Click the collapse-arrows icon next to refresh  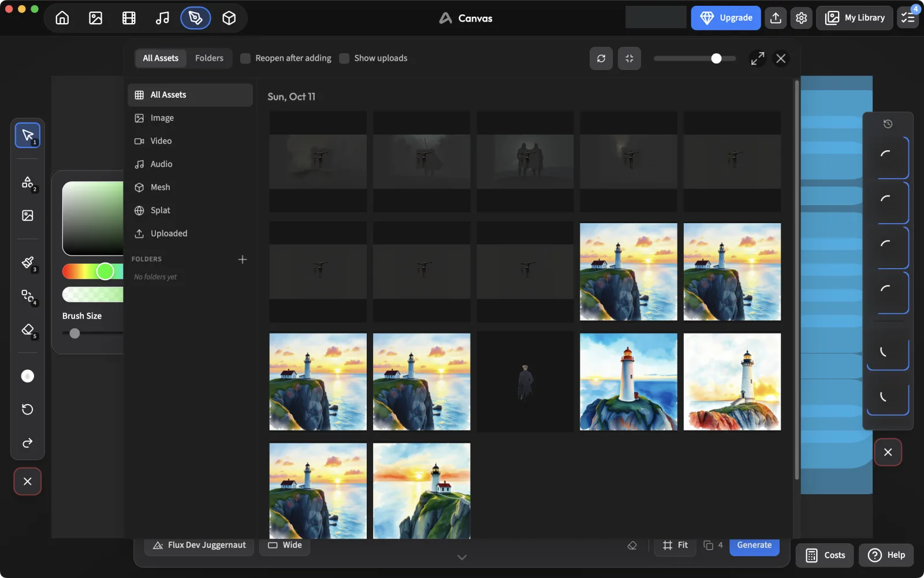coord(629,58)
